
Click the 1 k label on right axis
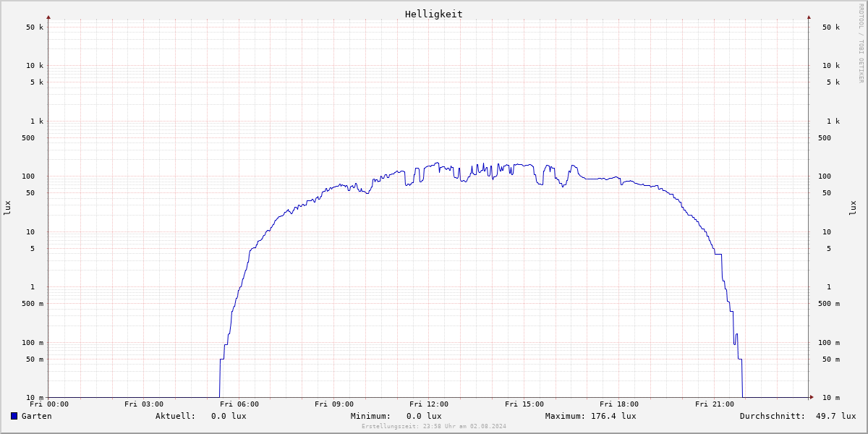coord(833,122)
